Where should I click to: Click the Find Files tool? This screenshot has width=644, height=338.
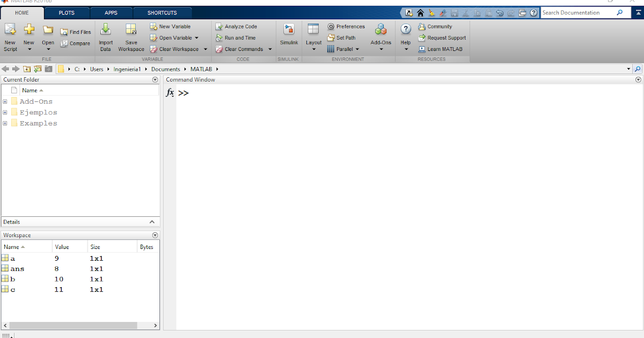pos(76,32)
